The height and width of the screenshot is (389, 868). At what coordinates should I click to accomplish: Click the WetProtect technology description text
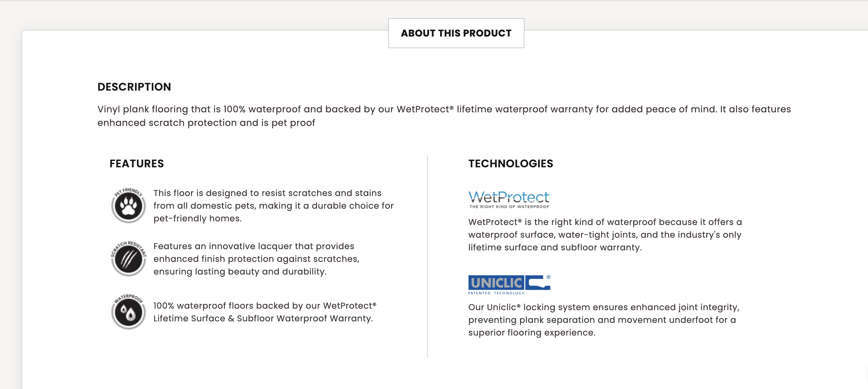605,235
